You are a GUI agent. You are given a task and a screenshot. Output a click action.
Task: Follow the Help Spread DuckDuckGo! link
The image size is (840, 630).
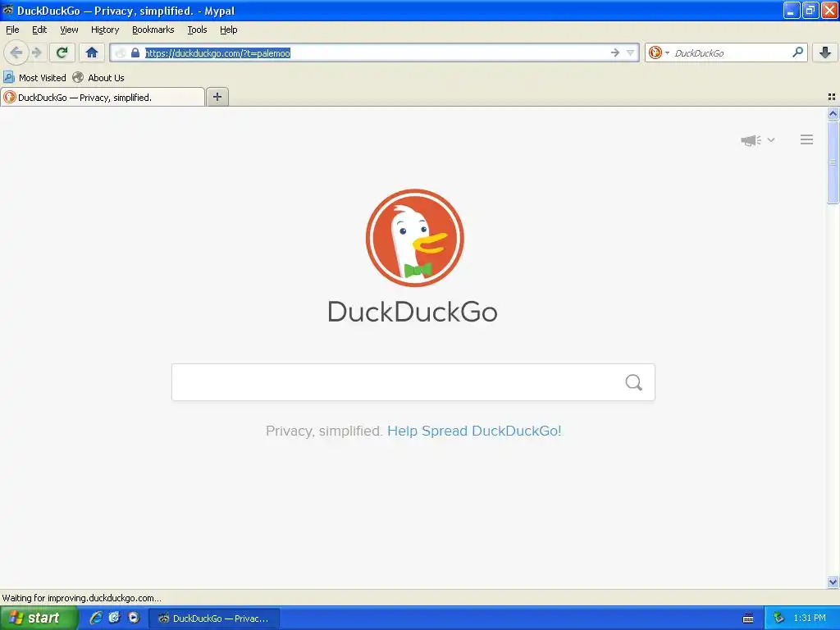(x=474, y=431)
